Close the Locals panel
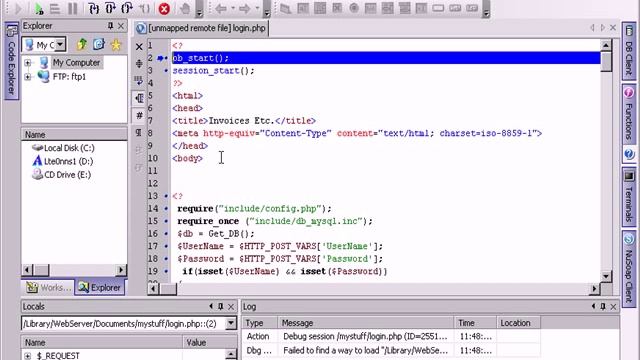Viewport: 640px width, 360px height. click(231, 306)
